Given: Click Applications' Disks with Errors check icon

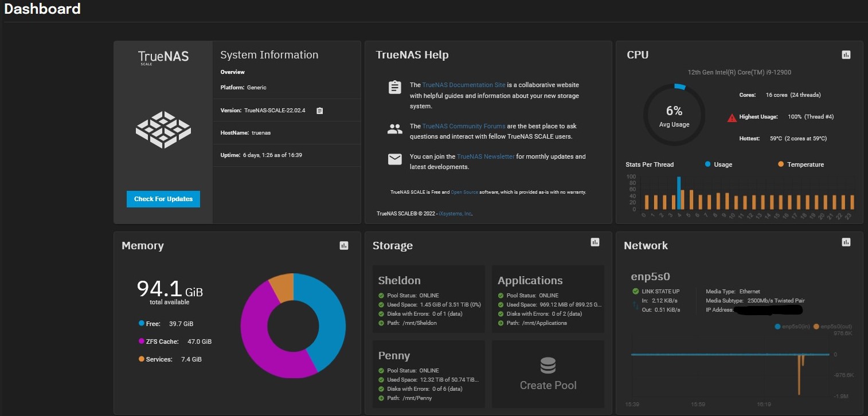Looking at the screenshot, I should 501,314.
